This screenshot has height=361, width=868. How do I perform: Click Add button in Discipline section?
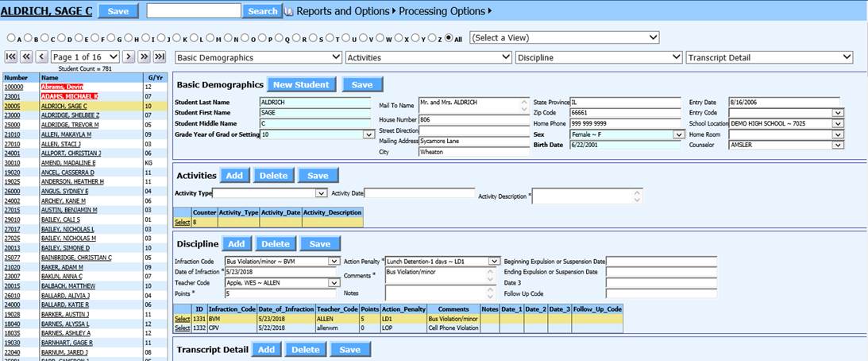(x=236, y=243)
